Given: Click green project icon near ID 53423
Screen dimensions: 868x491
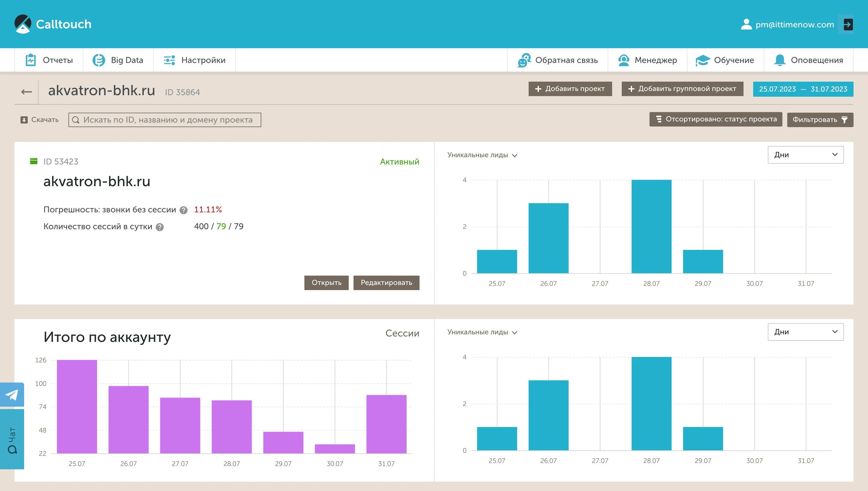Looking at the screenshot, I should (34, 161).
